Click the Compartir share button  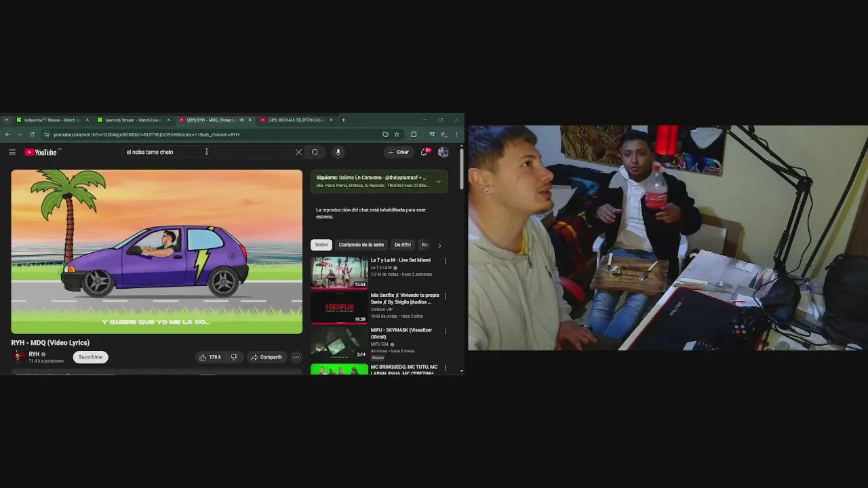266,357
